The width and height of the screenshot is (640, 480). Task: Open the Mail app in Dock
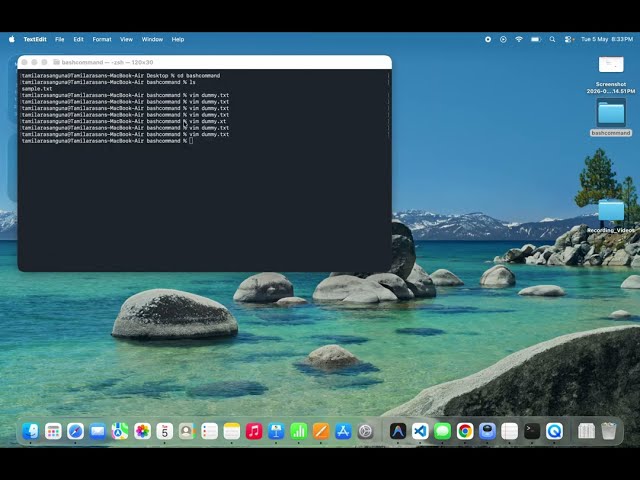[98, 431]
